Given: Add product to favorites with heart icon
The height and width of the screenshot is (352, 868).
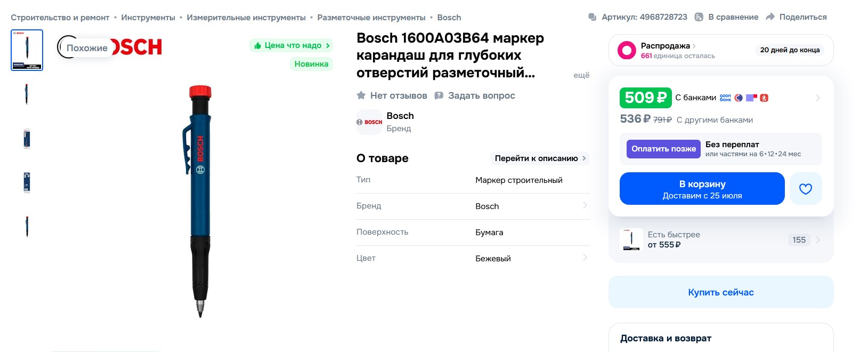Looking at the screenshot, I should pyautogui.click(x=805, y=188).
